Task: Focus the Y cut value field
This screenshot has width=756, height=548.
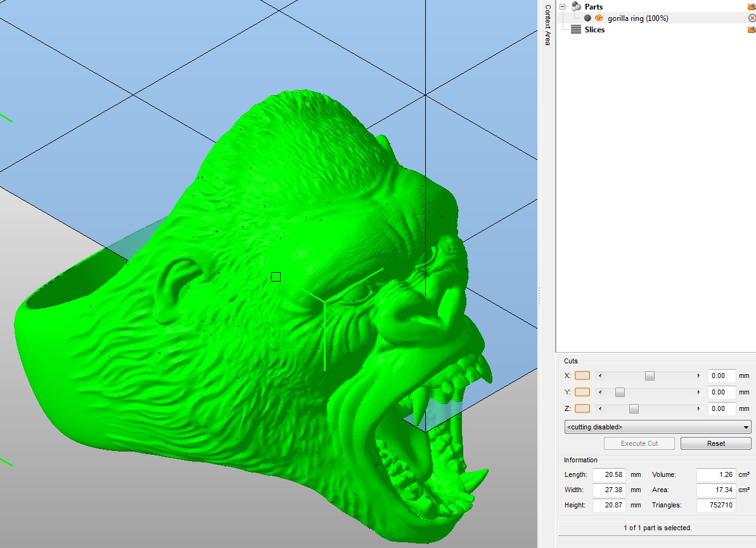Action: [722, 392]
